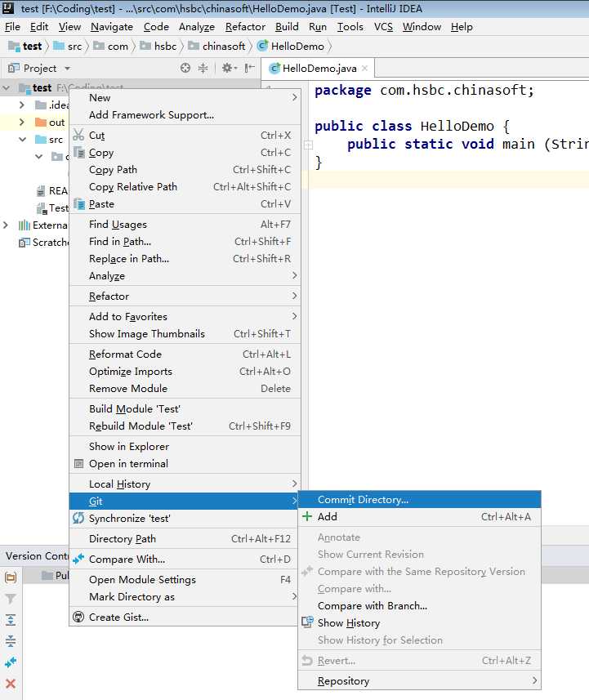Choose Optimize Imports
589x700 pixels.
pyautogui.click(x=185, y=371)
